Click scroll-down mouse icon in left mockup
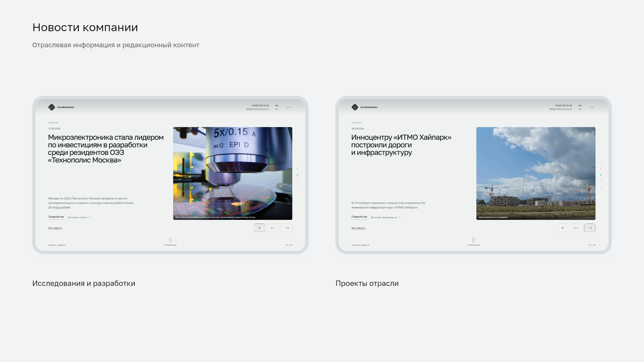644x362 pixels. (x=170, y=240)
